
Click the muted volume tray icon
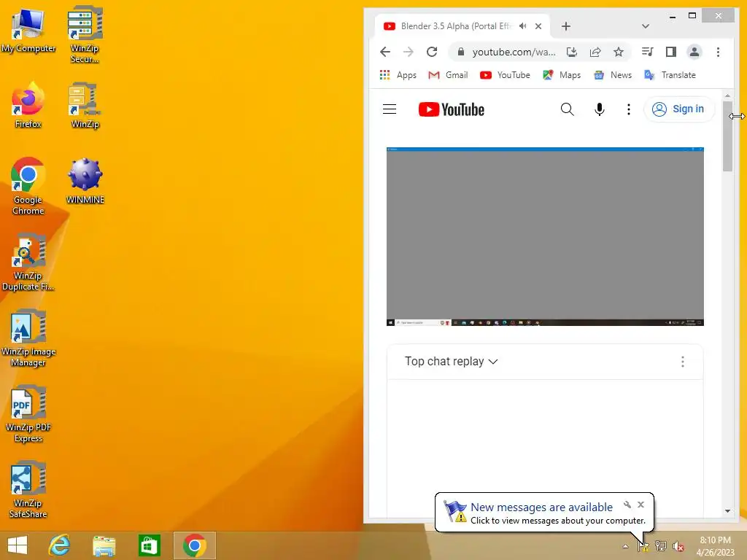(x=678, y=546)
